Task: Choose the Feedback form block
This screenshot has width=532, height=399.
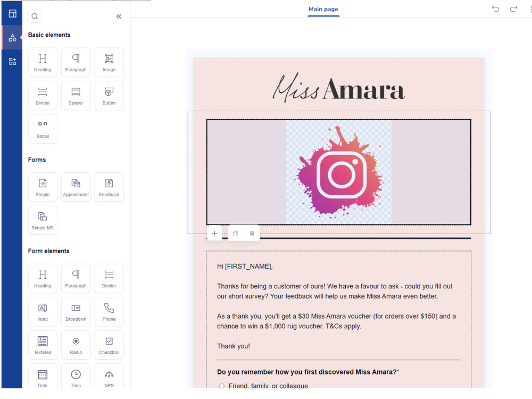Action: 109,187
